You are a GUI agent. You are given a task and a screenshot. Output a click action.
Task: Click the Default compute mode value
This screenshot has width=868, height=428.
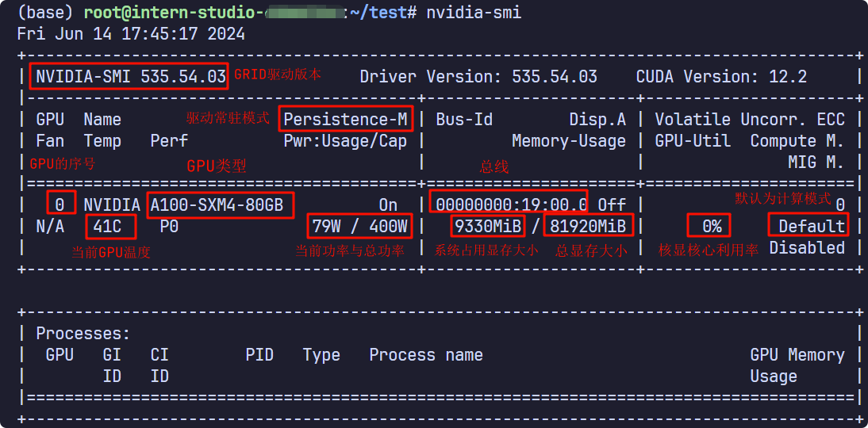pos(808,226)
